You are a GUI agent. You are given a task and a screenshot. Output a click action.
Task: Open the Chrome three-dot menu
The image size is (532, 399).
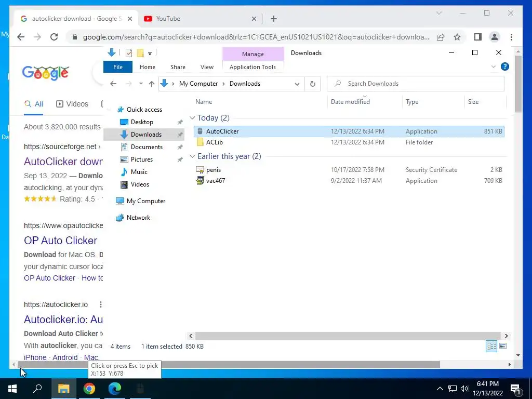click(x=511, y=37)
